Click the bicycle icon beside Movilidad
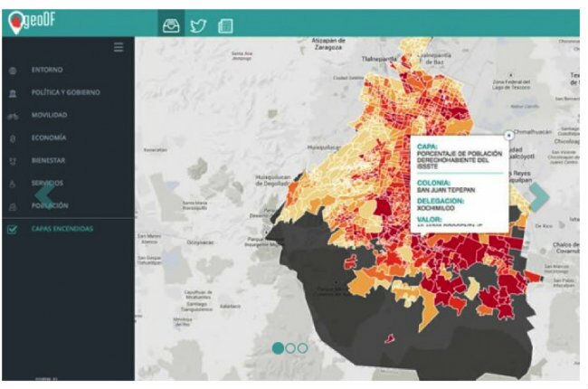The image size is (588, 389). [x=12, y=116]
